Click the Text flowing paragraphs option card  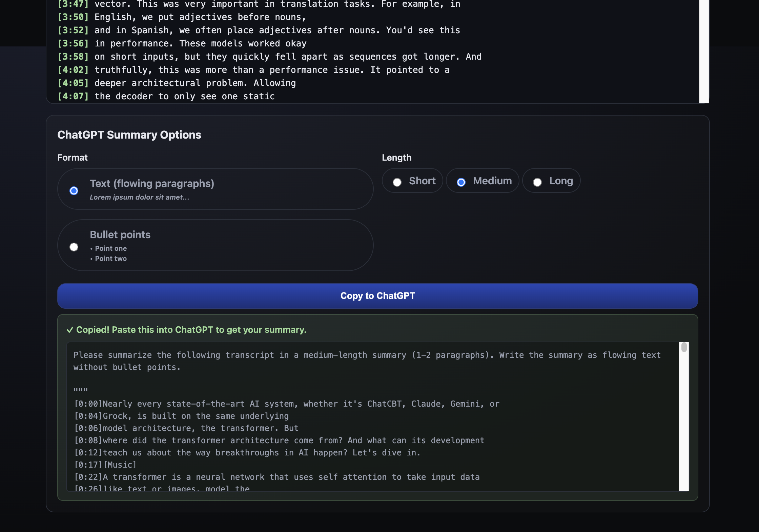pos(271,189)
